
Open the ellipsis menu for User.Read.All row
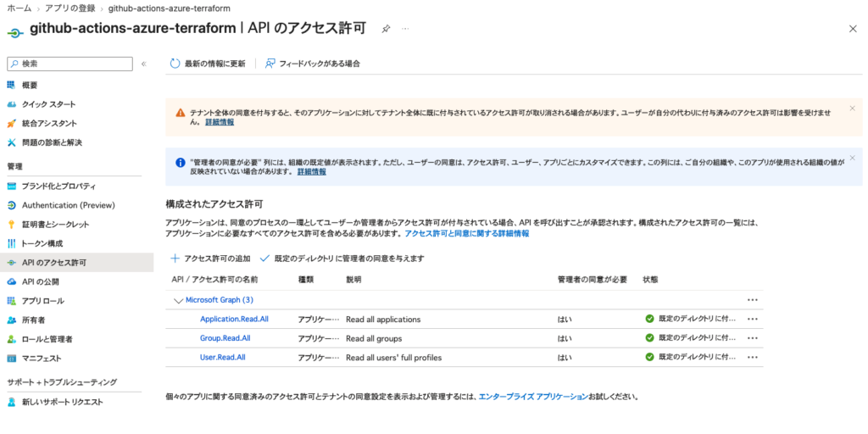[752, 357]
